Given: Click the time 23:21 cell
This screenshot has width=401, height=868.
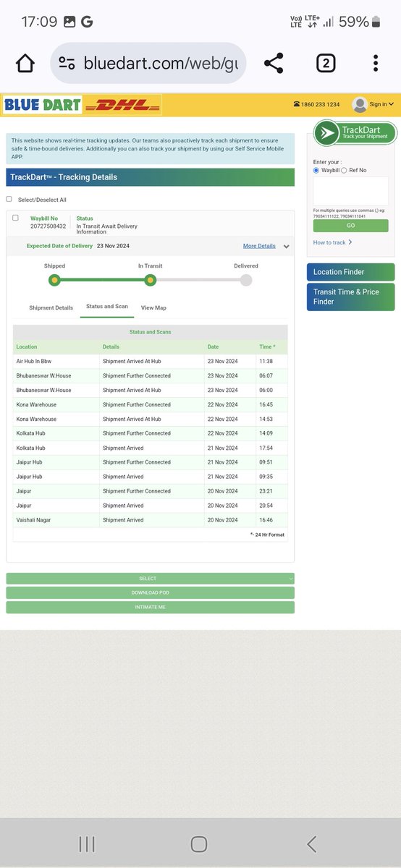Looking at the screenshot, I should click(272, 491).
